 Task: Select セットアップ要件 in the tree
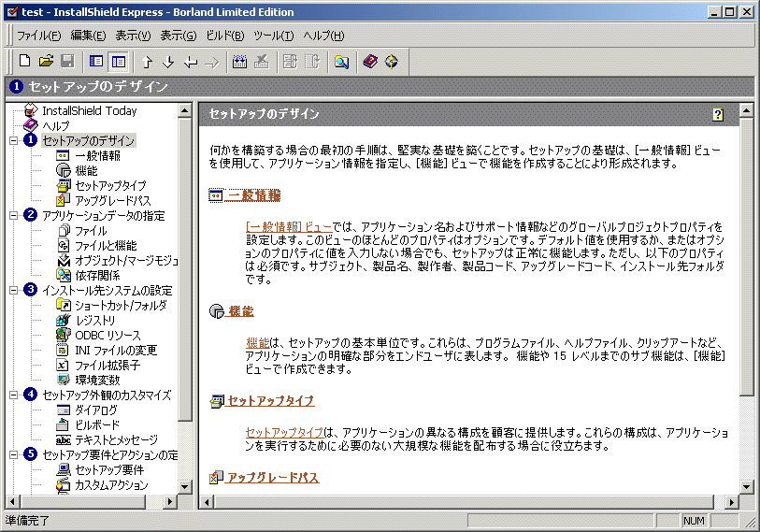[109, 469]
